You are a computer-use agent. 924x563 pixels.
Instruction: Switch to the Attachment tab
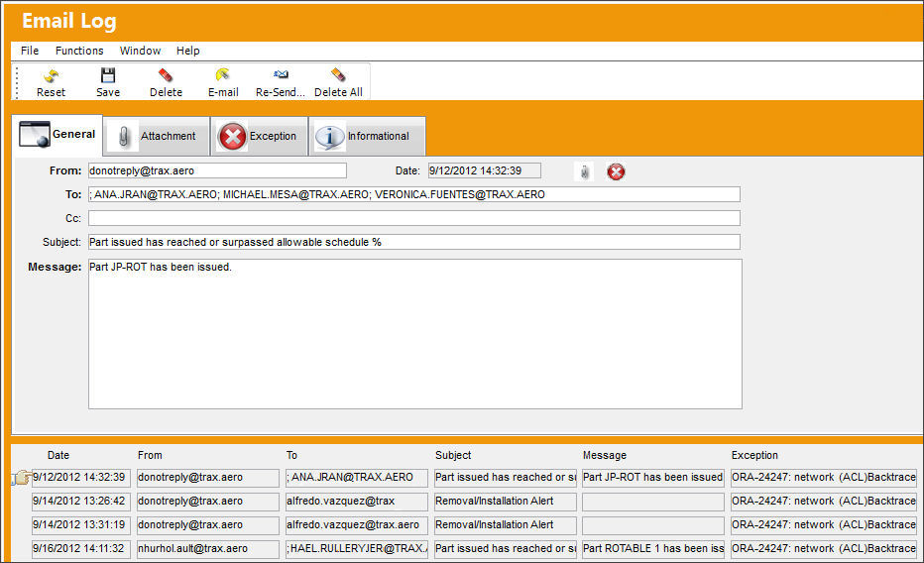tap(157, 136)
